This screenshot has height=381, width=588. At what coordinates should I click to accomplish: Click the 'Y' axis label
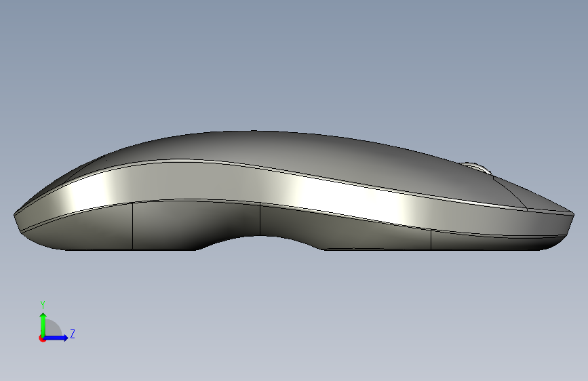[x=43, y=305]
